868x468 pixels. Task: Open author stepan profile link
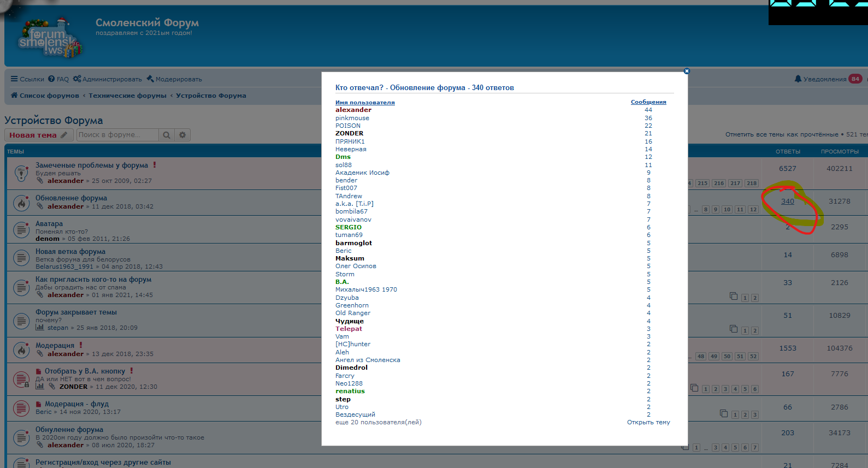pyautogui.click(x=58, y=328)
